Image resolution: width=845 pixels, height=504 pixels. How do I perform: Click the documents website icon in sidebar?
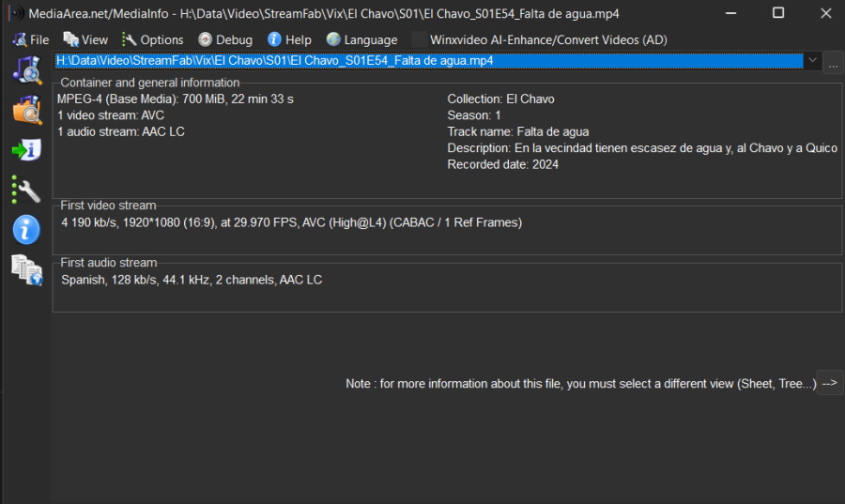27,269
